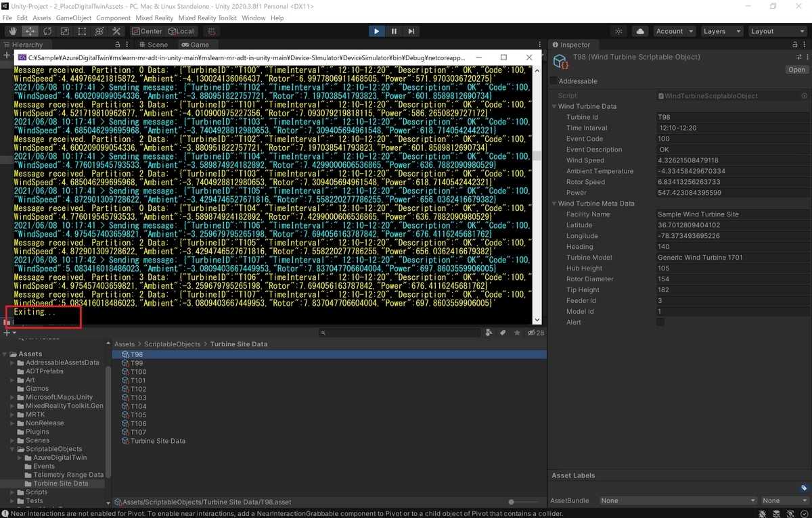Open the AssetBundle variant dropdown
The height and width of the screenshot is (518, 812).
click(x=784, y=501)
